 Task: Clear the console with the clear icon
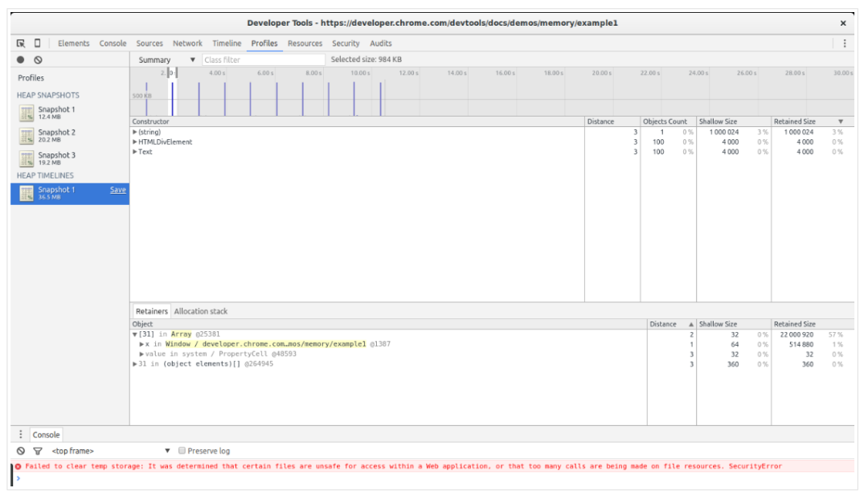pyautogui.click(x=20, y=451)
